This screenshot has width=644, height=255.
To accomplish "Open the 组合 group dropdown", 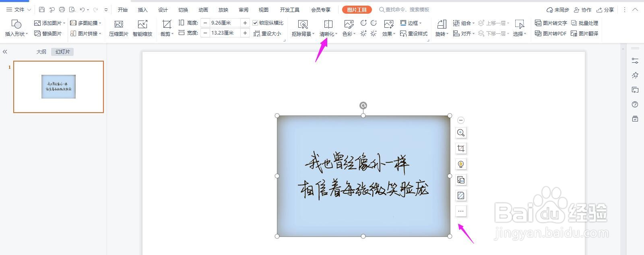I will [464, 23].
